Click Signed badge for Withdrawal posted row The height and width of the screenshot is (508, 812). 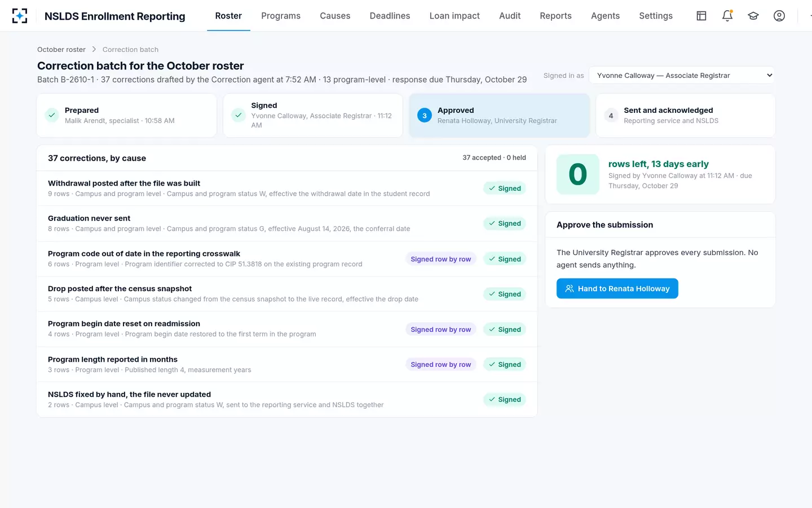tap(505, 189)
